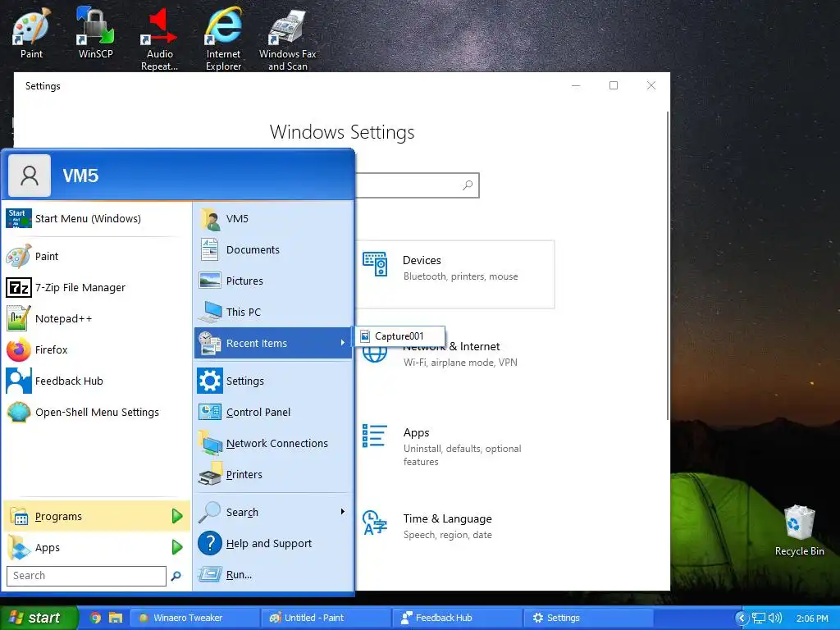Screen dimensions: 840x630
Task: Expand the Apps submenu arrow
Action: [177, 547]
